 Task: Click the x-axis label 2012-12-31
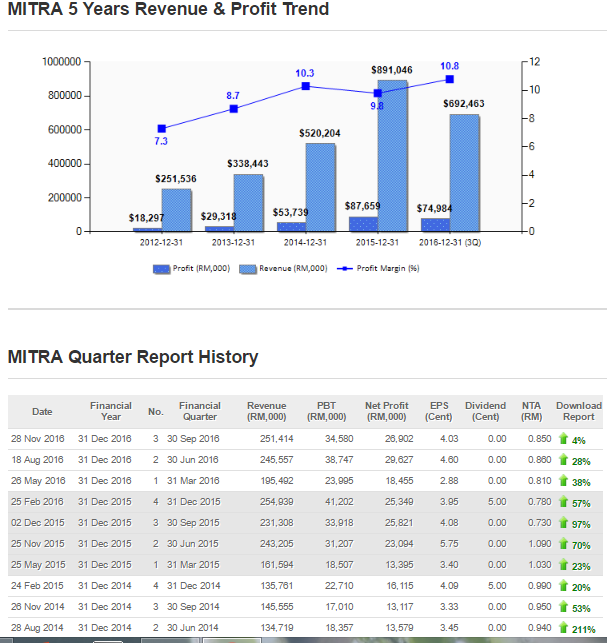coord(161,243)
